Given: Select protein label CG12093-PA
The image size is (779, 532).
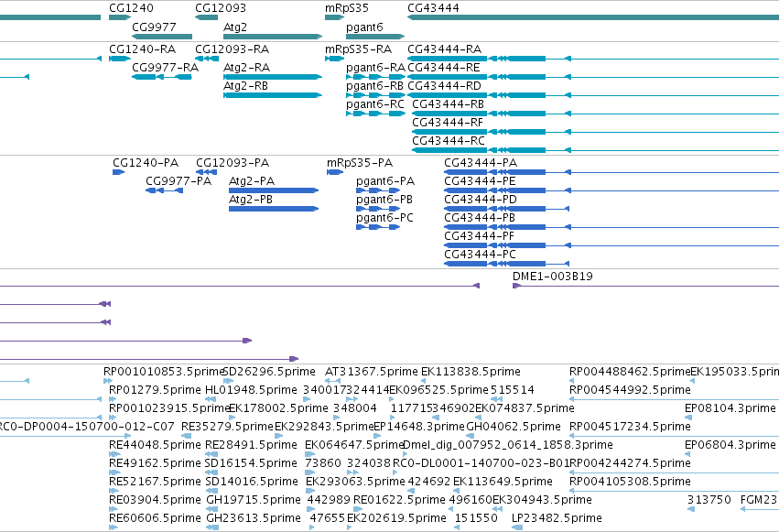Looking at the screenshot, I should (x=233, y=163).
